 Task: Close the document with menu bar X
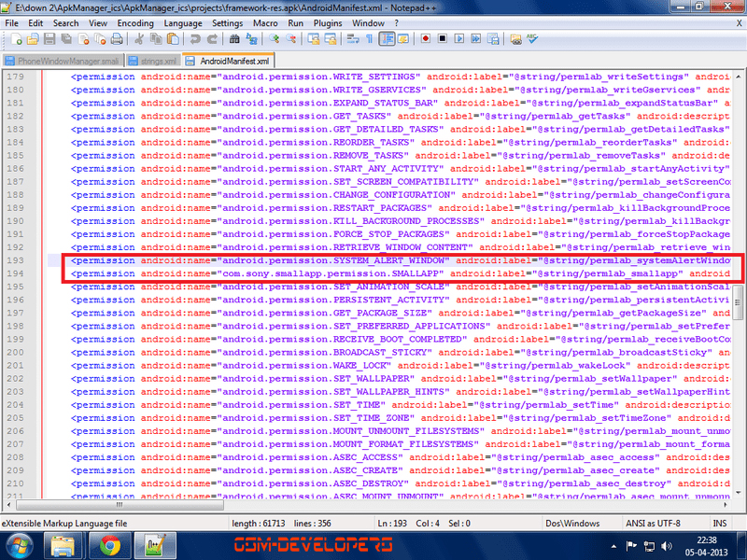[739, 22]
